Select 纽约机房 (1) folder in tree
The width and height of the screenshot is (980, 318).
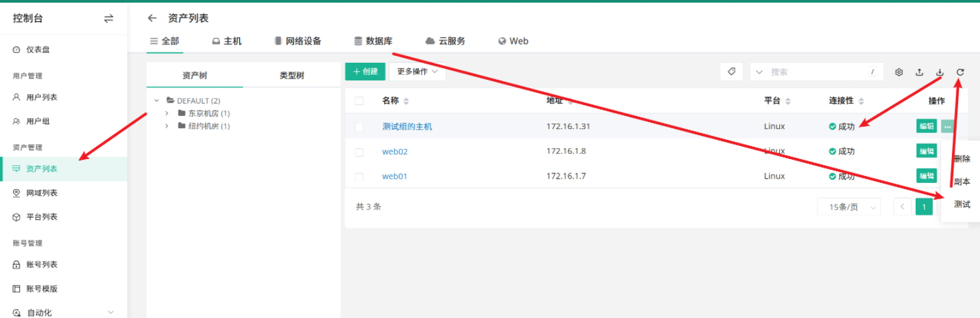click(204, 126)
